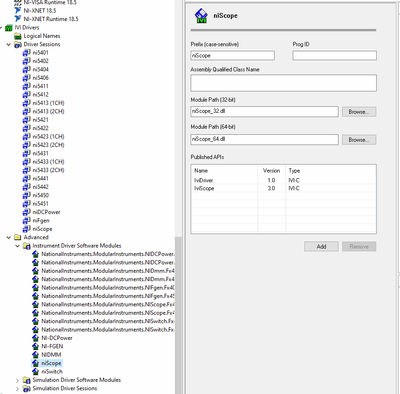Viewport: 400px width, 394px height.
Task: Click the Prefix input field
Action: [233, 56]
